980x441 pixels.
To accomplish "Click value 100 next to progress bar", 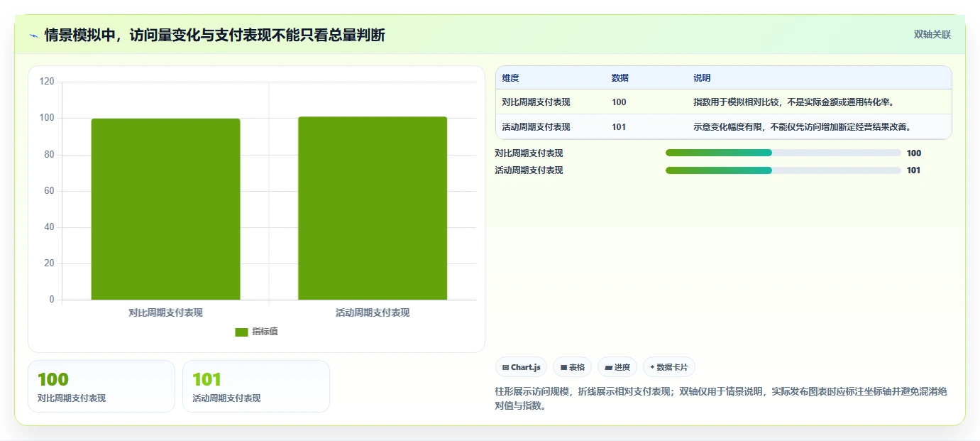I will (914, 153).
